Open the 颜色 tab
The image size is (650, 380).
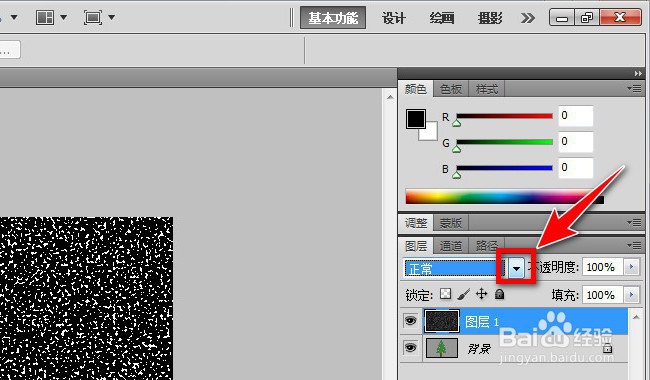point(415,89)
